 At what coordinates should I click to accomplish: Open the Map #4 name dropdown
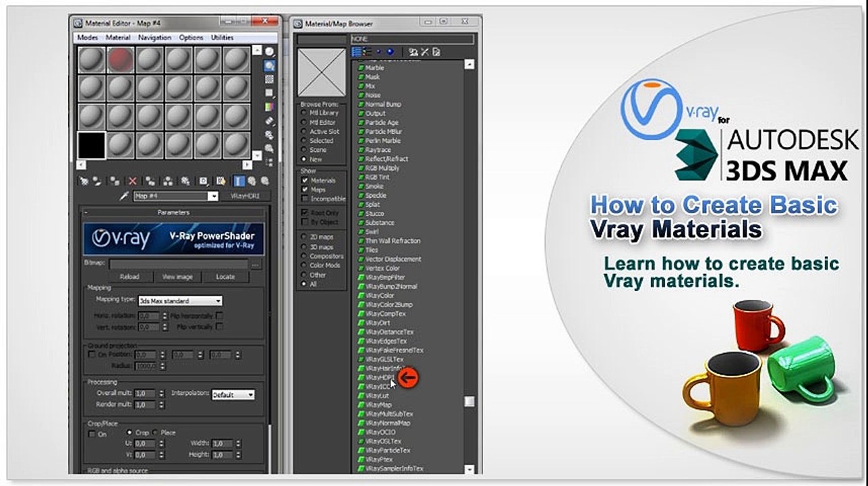(213, 196)
